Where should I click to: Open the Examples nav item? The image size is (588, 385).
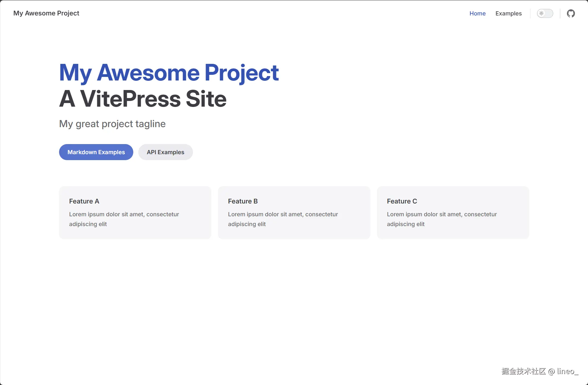point(508,13)
